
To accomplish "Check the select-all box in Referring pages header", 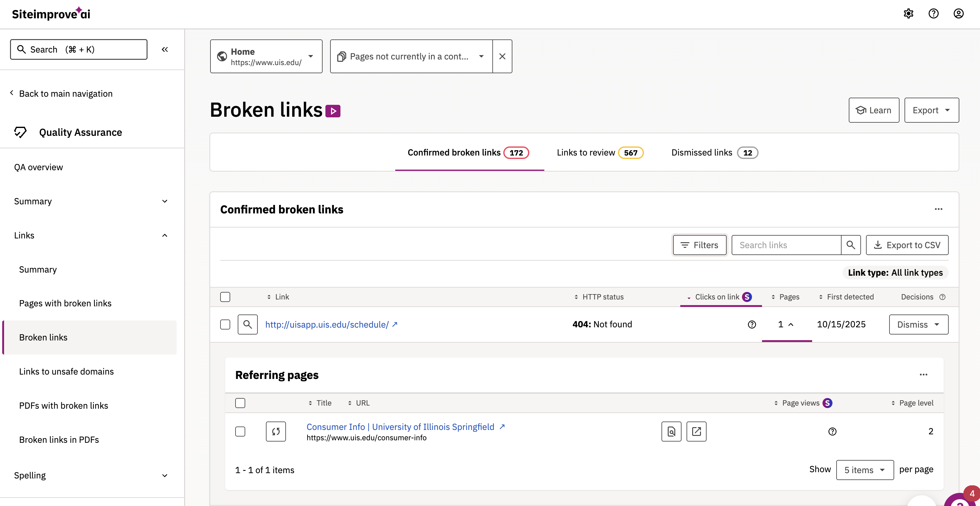I will click(x=240, y=403).
